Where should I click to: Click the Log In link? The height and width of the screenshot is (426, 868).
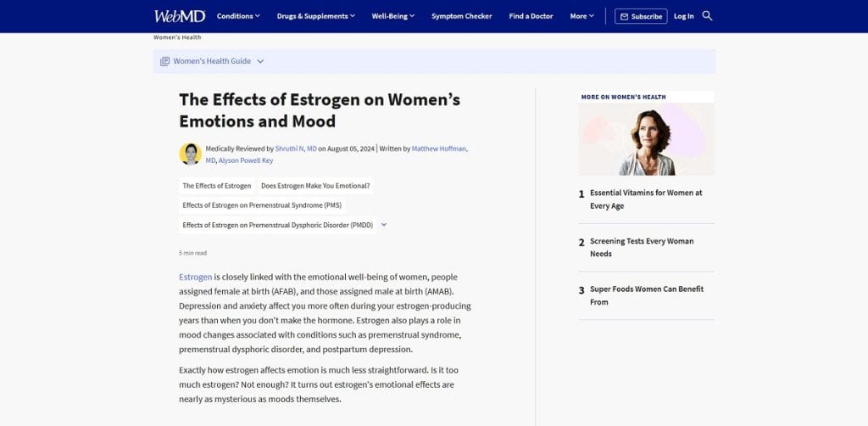(x=684, y=16)
